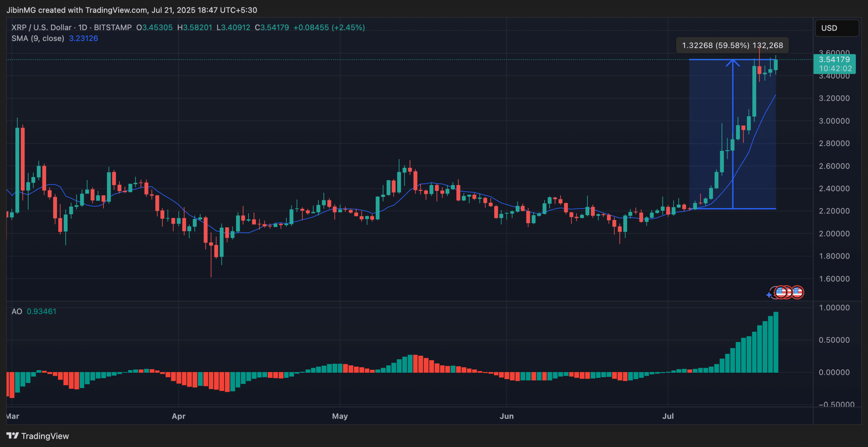Viewport: 868px width, 447px height.
Task: Click the blue sparkle event icon
Action: tap(769, 295)
